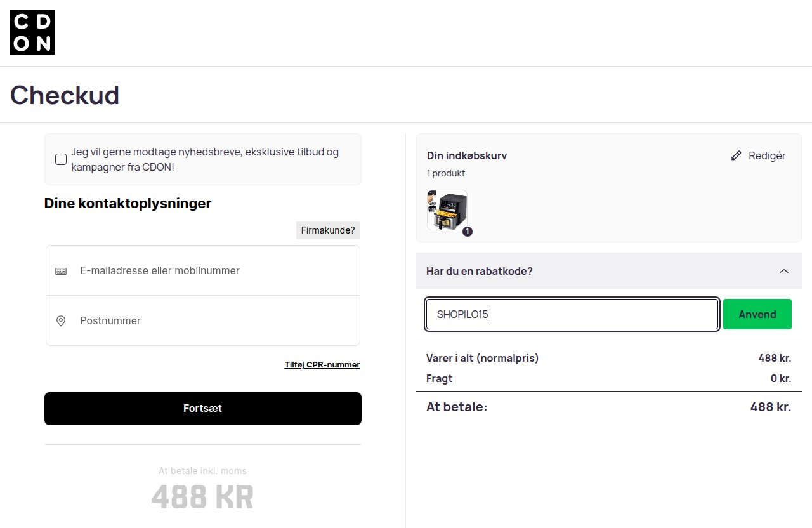Open the Tilføj CPR-nummer link
This screenshot has width=812, height=528.
tap(322, 365)
